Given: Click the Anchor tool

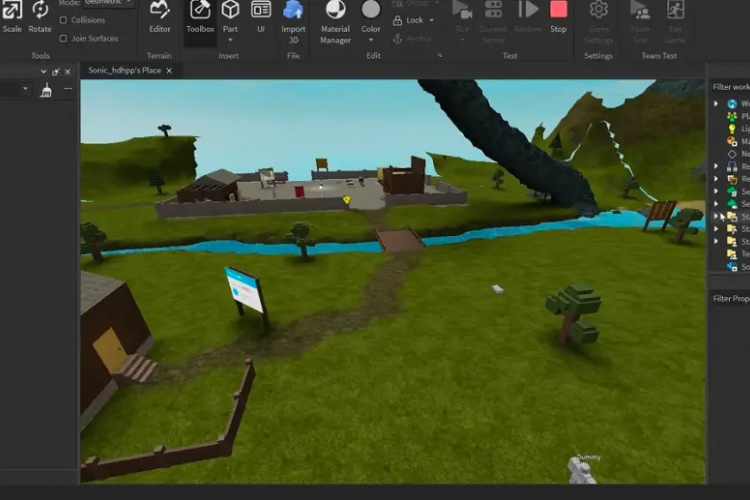Looking at the screenshot, I should point(412,39).
